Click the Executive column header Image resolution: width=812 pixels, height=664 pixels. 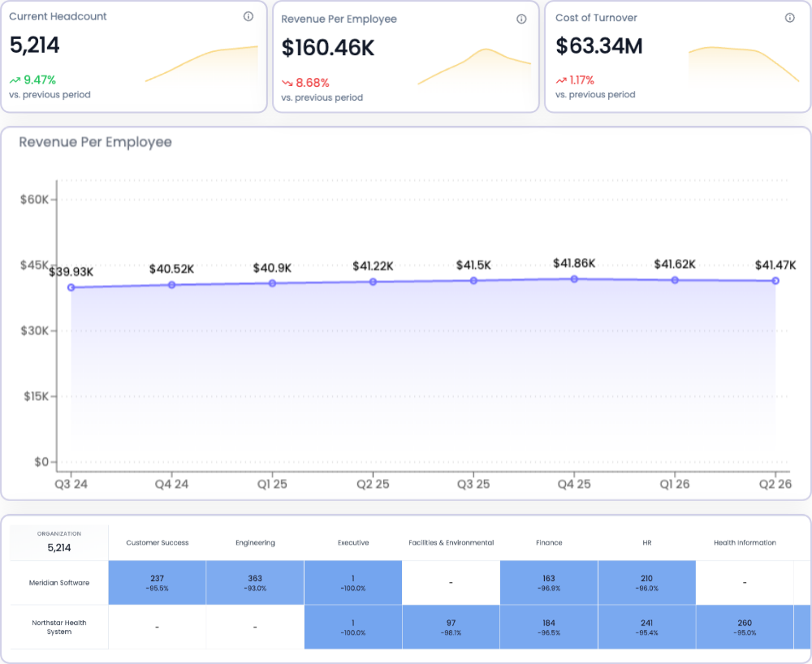(353, 543)
